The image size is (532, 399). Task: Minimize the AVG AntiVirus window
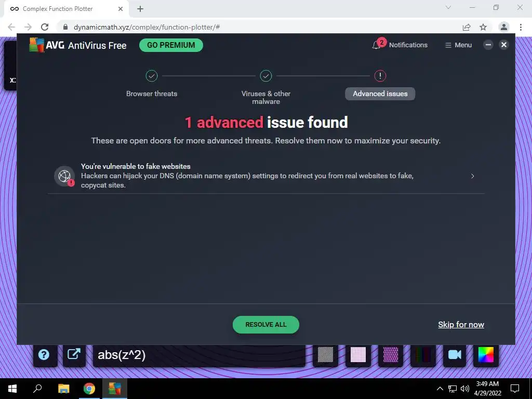pos(488,45)
